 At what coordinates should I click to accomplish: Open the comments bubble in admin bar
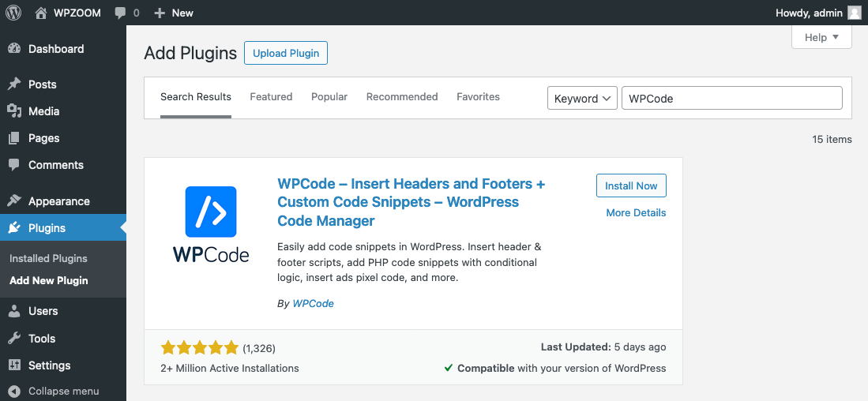(120, 13)
